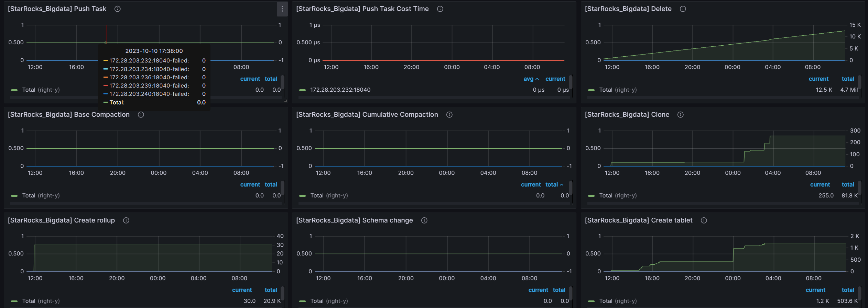Sort Cumulative Compaction legend by total
868x308 pixels.
[x=554, y=185]
